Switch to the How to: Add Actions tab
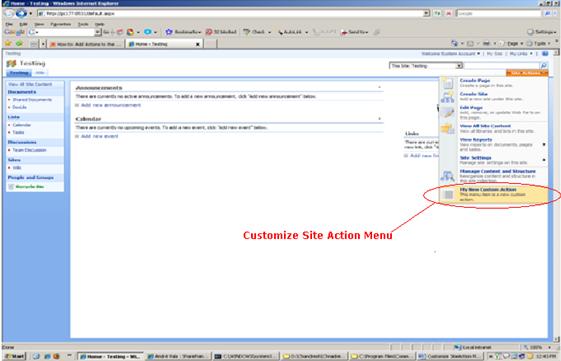The height and width of the screenshot is (361, 561). click(86, 44)
